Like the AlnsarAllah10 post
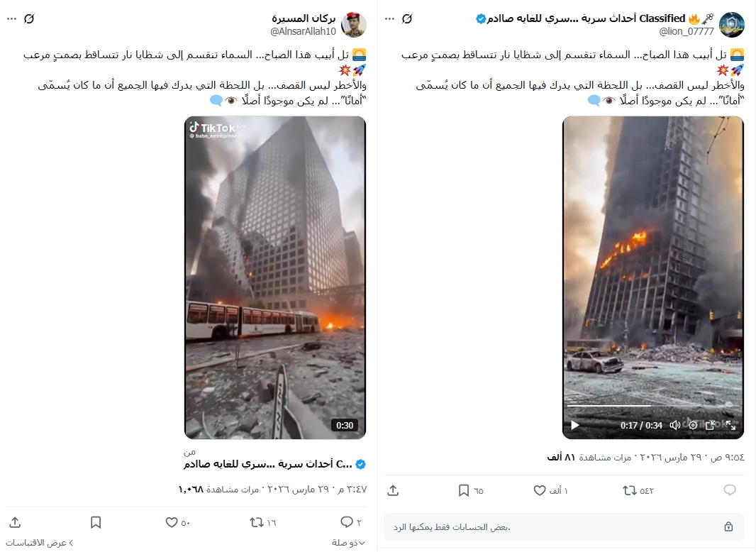This screenshot has height=552, width=756. click(x=172, y=522)
